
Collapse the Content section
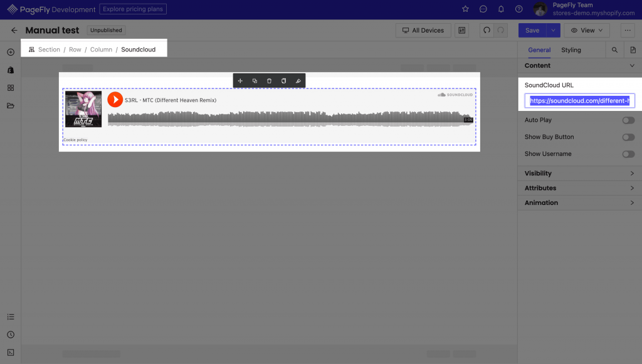[x=579, y=65]
